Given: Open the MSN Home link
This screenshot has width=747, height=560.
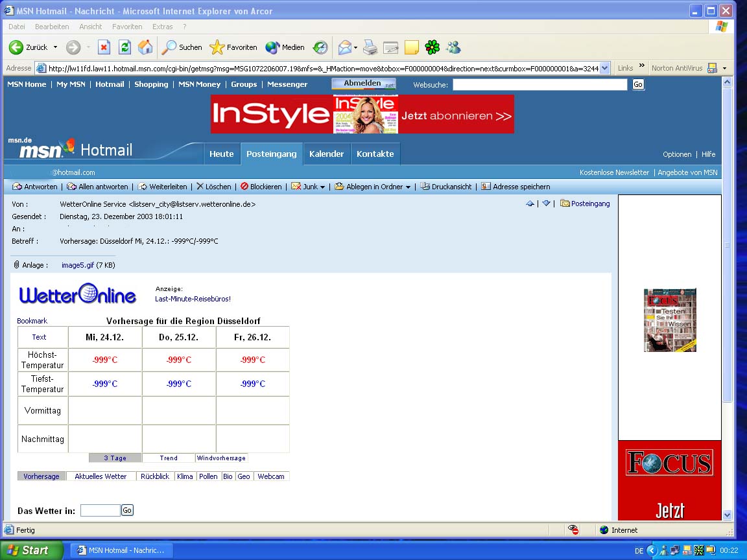Looking at the screenshot, I should (27, 84).
